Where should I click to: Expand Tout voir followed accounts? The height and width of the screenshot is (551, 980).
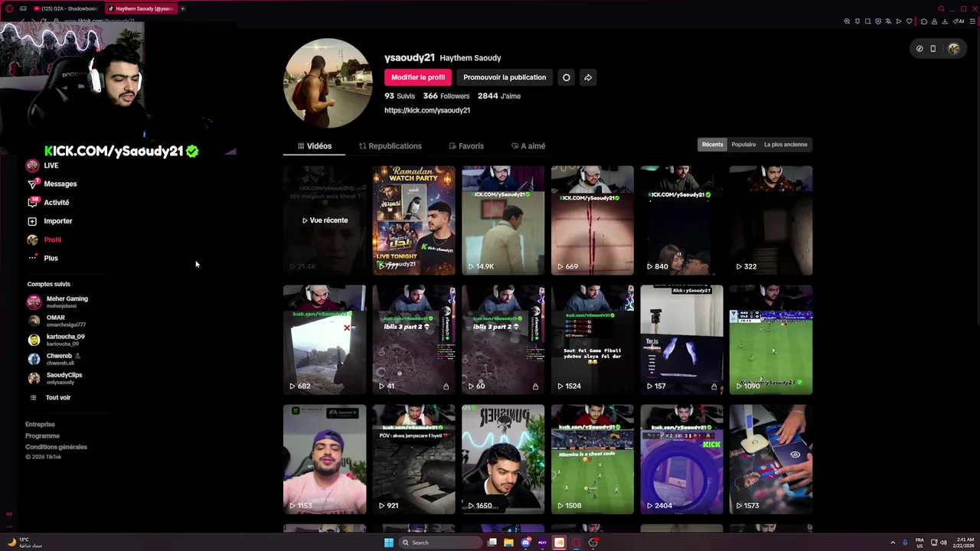pyautogui.click(x=51, y=397)
